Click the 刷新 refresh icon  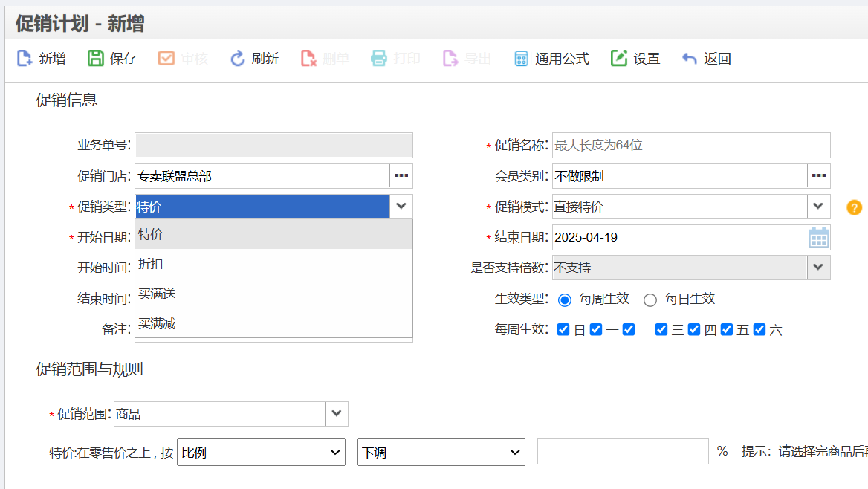click(238, 59)
